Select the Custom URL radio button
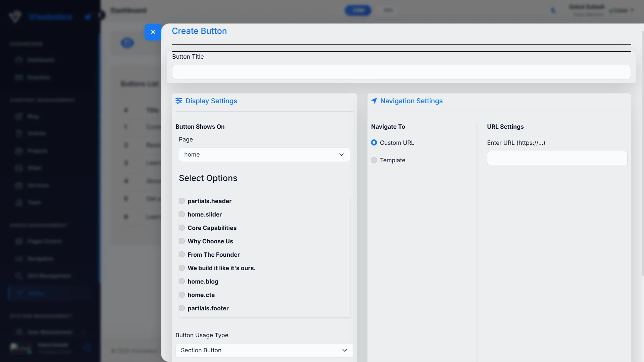644x362 pixels. point(374,143)
